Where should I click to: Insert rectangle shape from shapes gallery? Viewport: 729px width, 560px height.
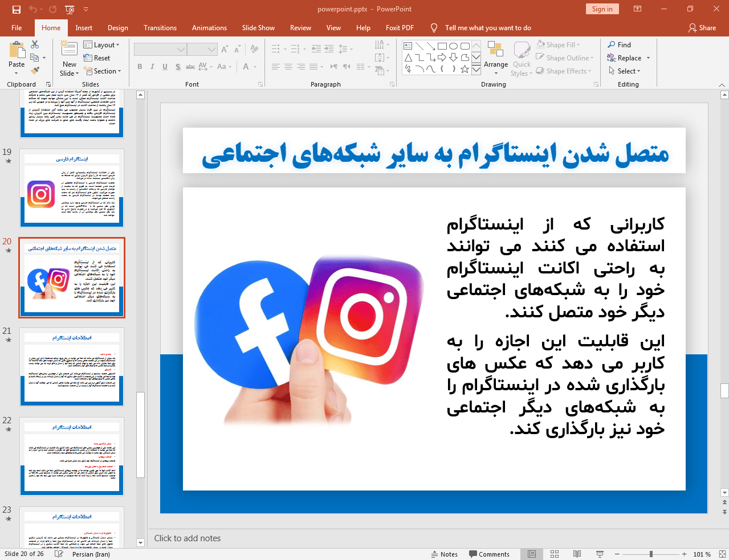(x=442, y=46)
